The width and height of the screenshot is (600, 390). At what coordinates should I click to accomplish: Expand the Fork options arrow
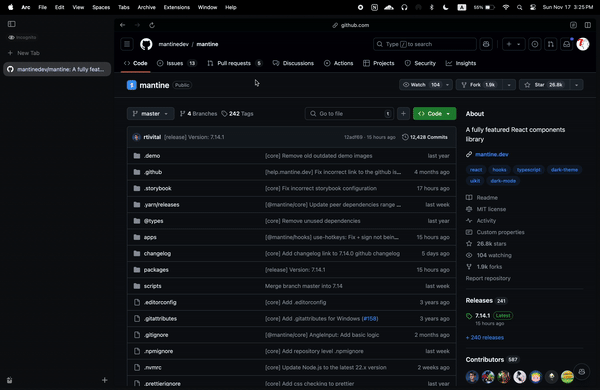click(x=509, y=85)
